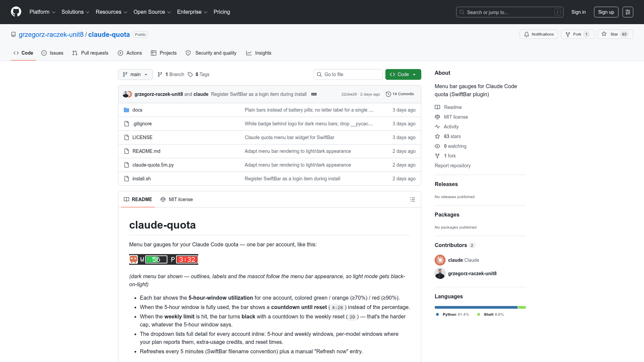The image size is (644, 362).
Task: Click the repository icon beside owner name
Action: pyautogui.click(x=13, y=35)
